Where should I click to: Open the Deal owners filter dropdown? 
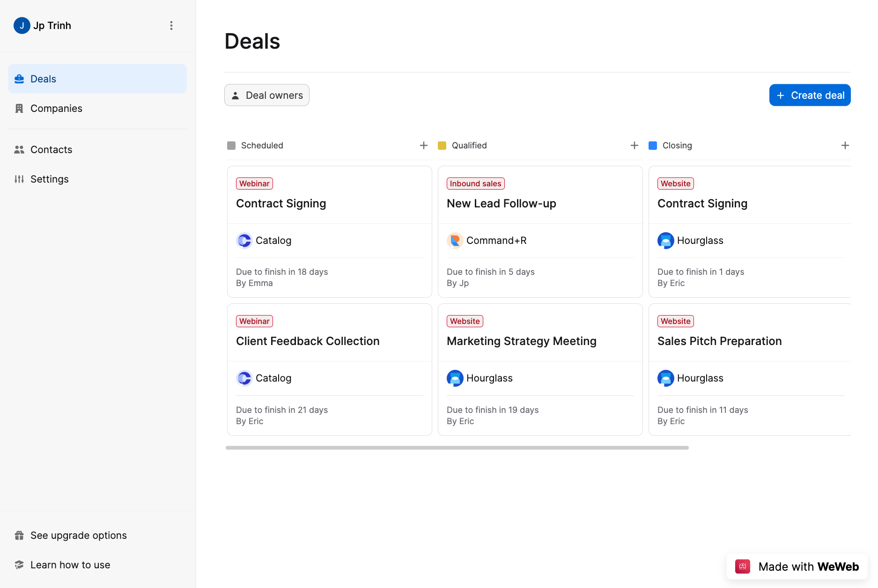267,96
